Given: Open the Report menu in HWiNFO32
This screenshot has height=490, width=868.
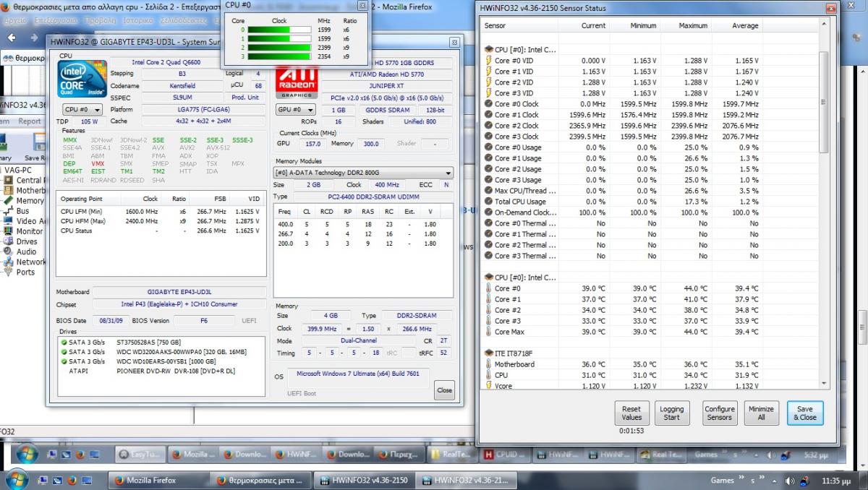Looking at the screenshot, I should pos(30,121).
